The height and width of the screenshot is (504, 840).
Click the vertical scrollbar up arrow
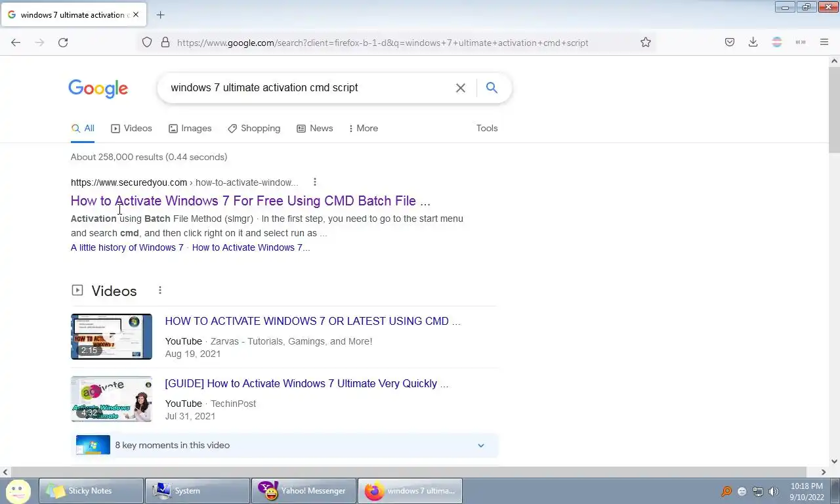coord(834,61)
